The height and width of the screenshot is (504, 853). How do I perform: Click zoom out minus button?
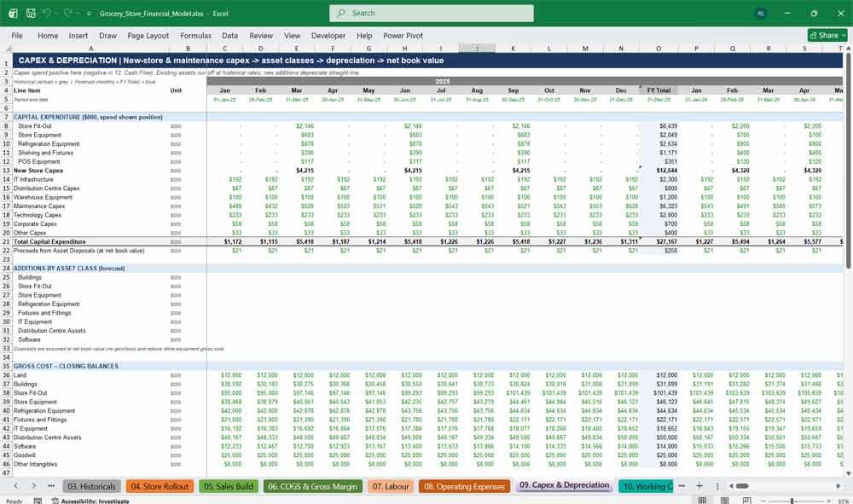[763, 501]
